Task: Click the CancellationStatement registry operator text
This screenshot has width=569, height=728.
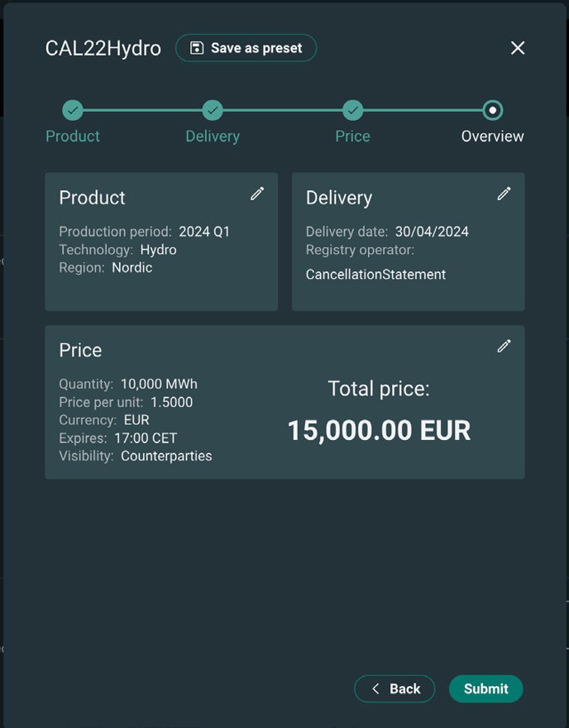Action: pyautogui.click(x=375, y=274)
